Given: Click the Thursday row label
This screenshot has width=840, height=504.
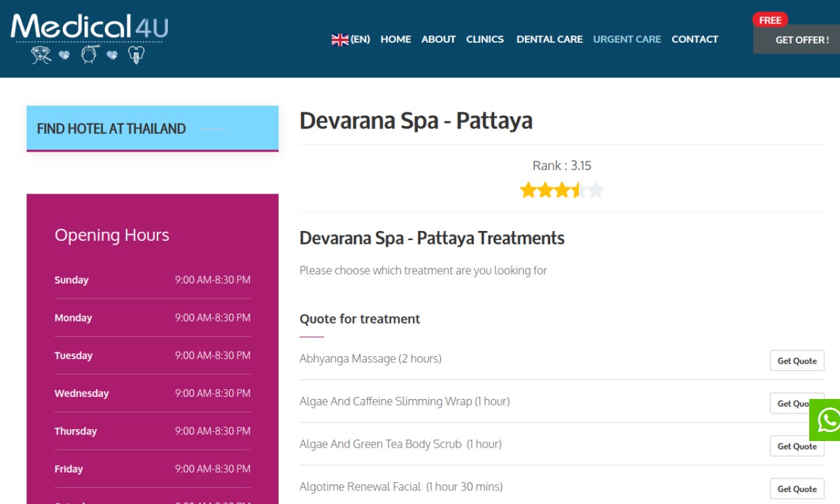Looking at the screenshot, I should [x=75, y=431].
